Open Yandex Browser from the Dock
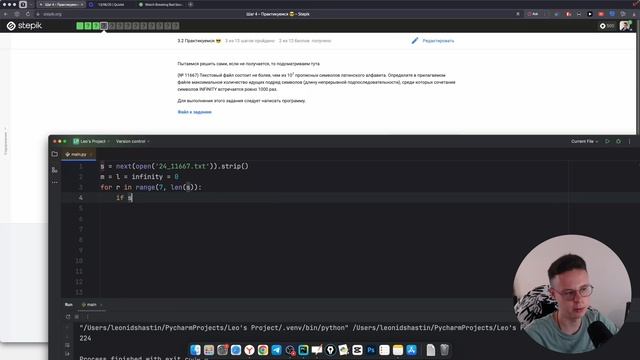Viewport: 640px width, 360px height. pos(249,350)
